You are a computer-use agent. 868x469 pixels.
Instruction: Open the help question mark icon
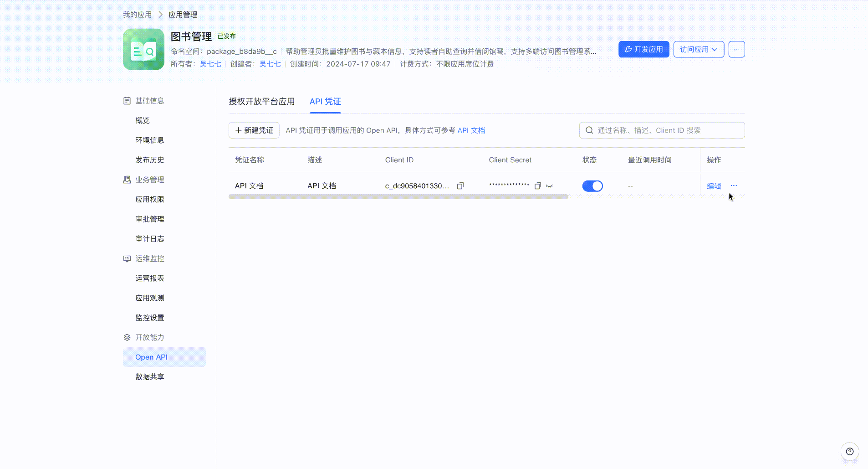tap(849, 451)
